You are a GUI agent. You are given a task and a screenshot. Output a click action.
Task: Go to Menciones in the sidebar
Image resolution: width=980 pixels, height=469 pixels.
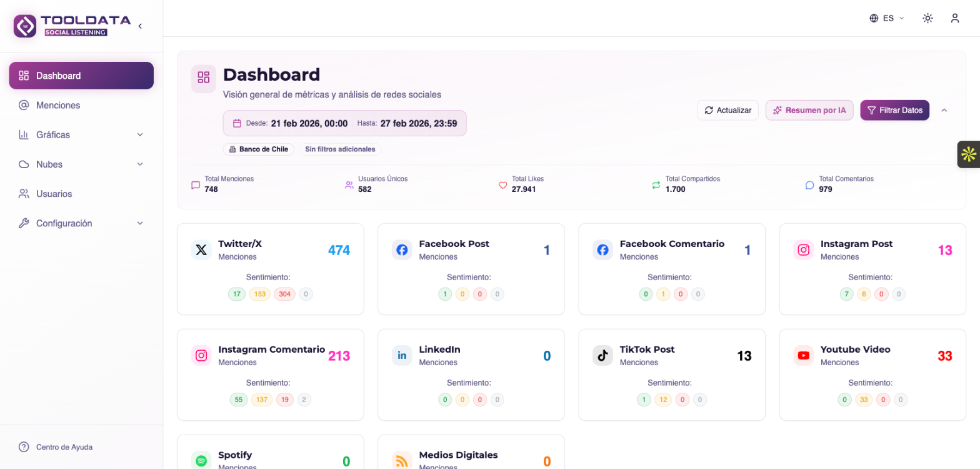81,105
